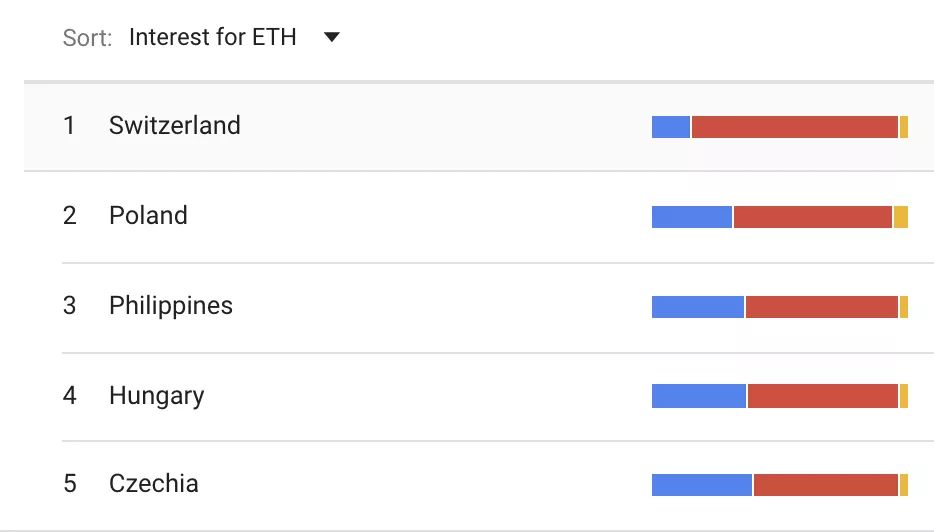Click Poland's yellow bar segment
934x532 pixels.
[x=901, y=217]
